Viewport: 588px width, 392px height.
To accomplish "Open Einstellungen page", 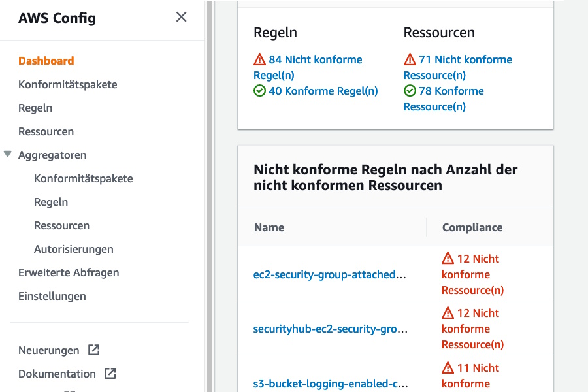I will pyautogui.click(x=52, y=297).
